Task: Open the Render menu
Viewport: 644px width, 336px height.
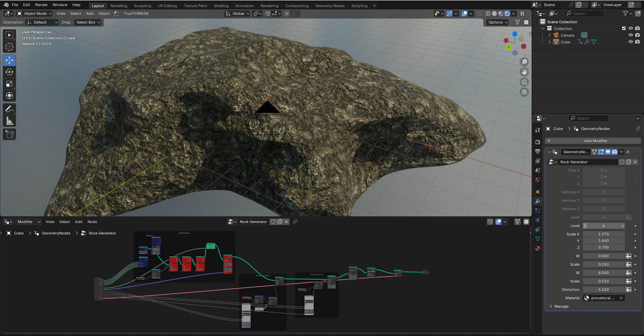Action: 41,5
